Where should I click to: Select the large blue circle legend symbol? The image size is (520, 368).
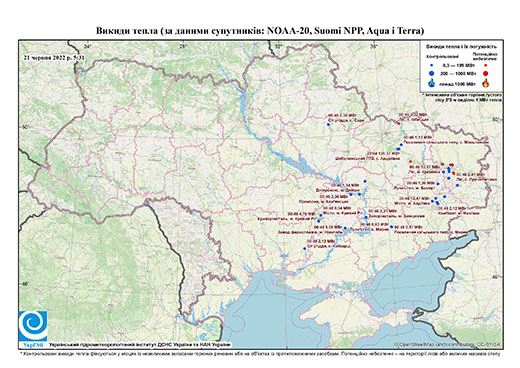click(x=432, y=73)
